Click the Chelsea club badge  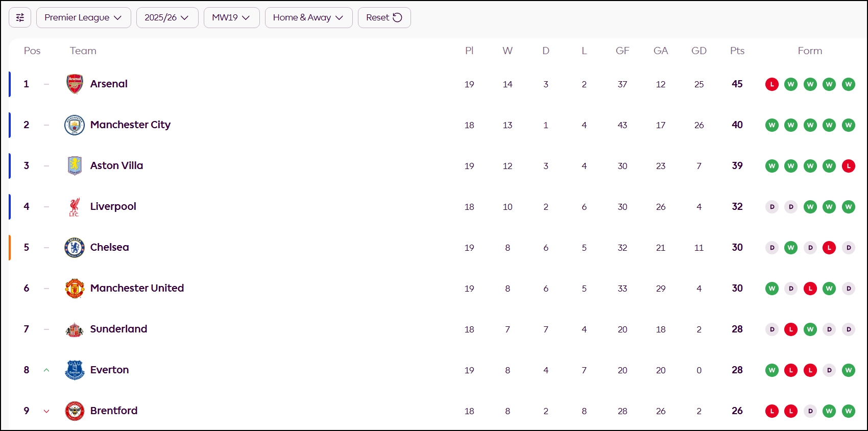click(75, 248)
